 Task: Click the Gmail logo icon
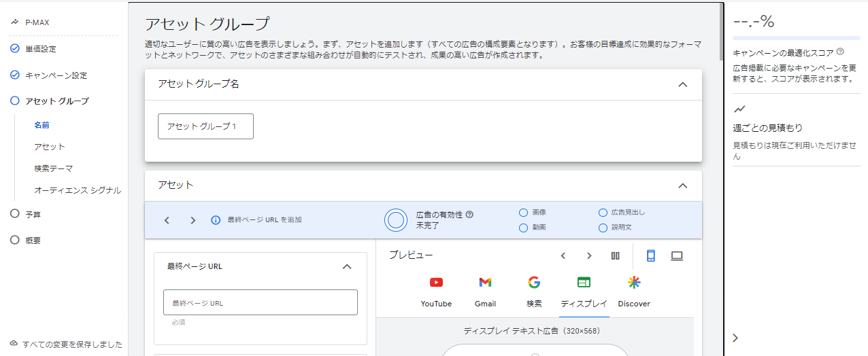(485, 283)
